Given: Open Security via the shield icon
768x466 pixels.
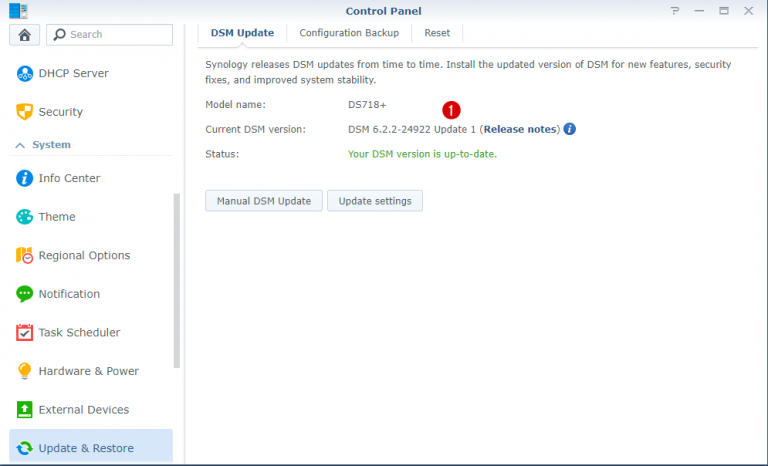Looking at the screenshot, I should pos(24,112).
